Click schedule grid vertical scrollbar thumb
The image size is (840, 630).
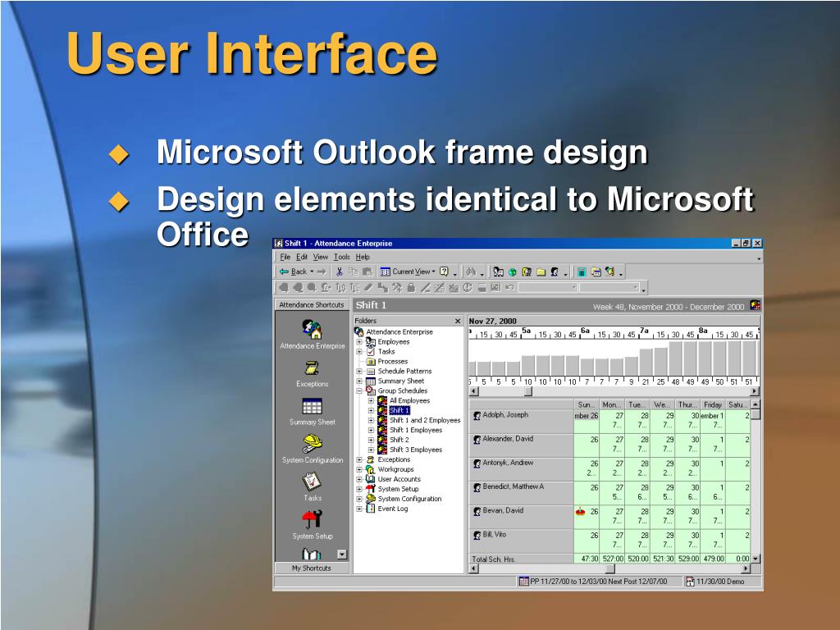pos(756,414)
